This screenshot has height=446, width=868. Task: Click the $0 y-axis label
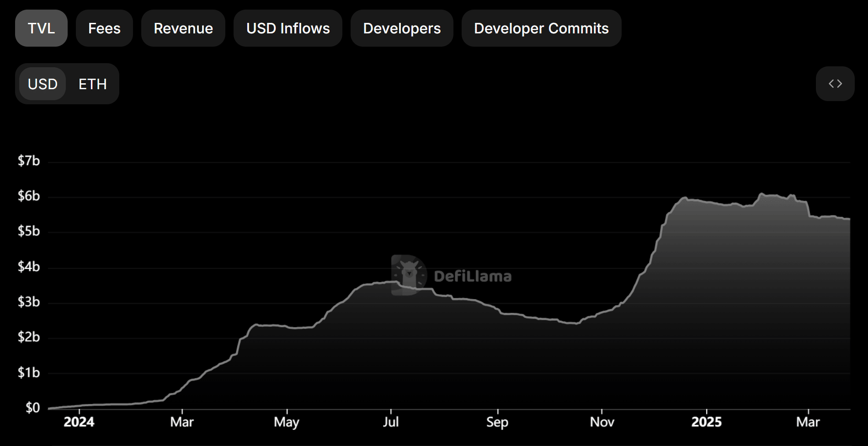[33, 408]
